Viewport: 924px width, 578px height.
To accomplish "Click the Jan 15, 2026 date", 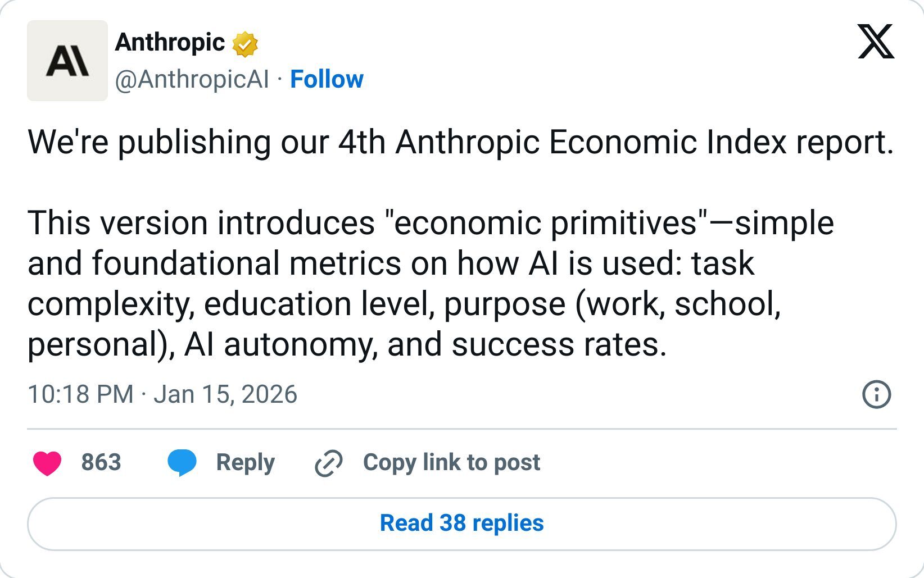I will coord(225,394).
